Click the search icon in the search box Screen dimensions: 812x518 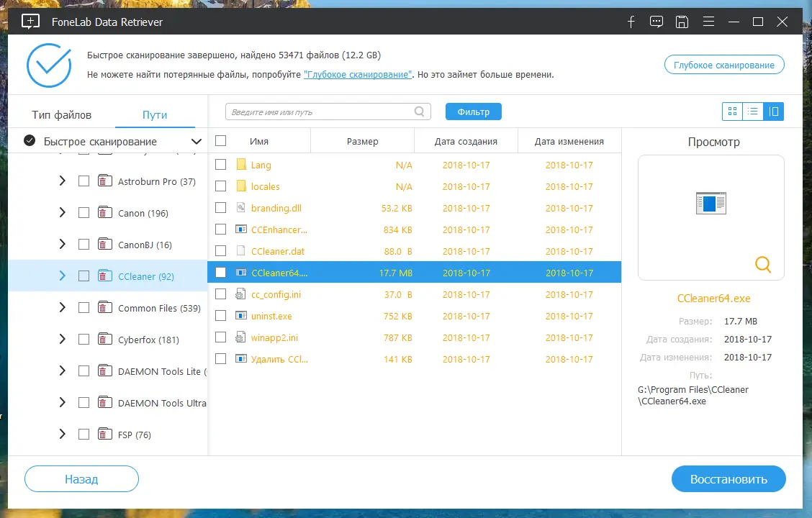point(420,112)
